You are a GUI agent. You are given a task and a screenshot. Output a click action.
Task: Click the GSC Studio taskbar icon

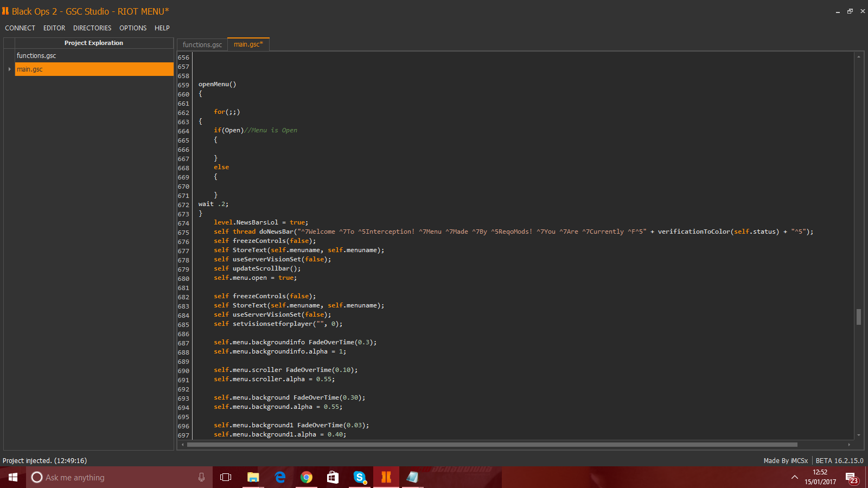pos(386,477)
